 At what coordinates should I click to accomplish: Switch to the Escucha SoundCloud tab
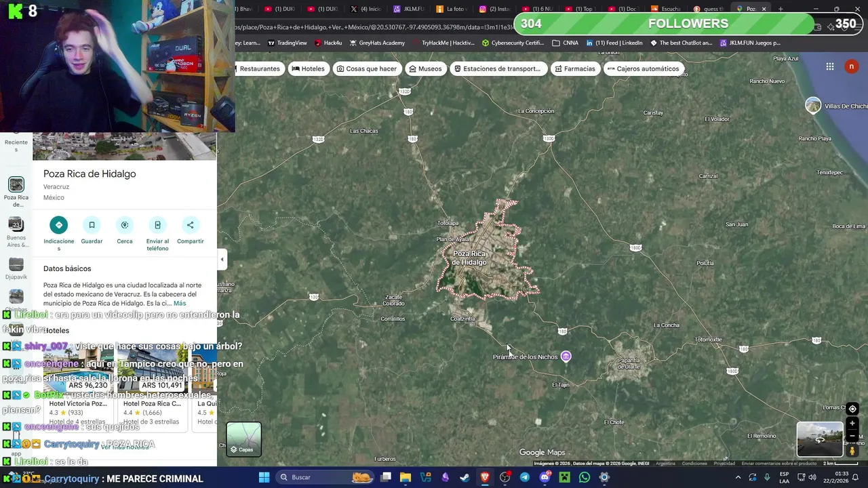click(667, 9)
